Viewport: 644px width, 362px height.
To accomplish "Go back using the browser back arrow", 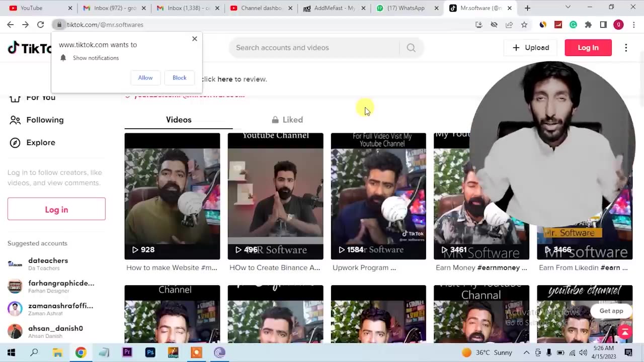I will [x=11, y=25].
